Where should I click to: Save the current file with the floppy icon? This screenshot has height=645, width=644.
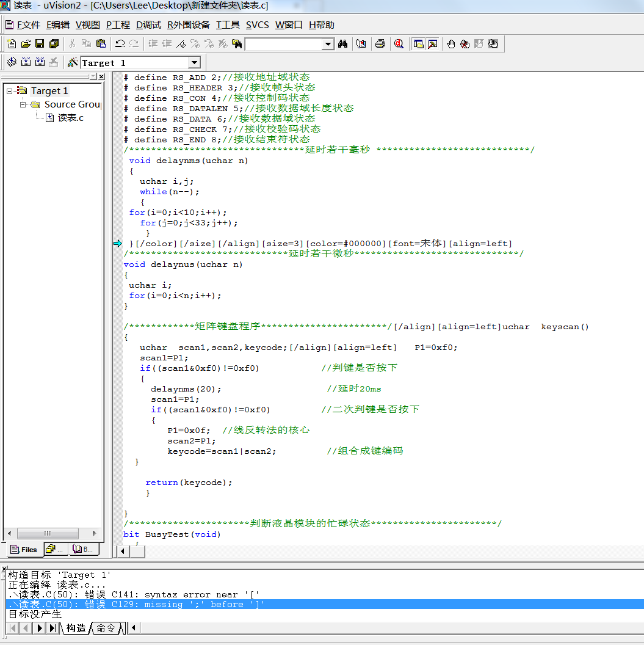pyautogui.click(x=40, y=43)
